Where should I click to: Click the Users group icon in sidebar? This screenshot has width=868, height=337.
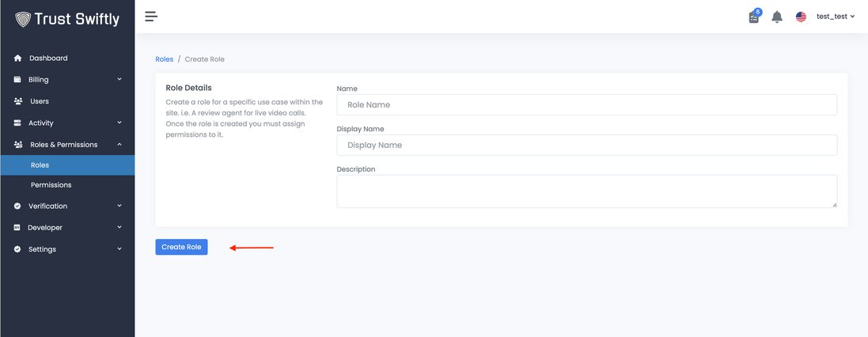(17, 101)
